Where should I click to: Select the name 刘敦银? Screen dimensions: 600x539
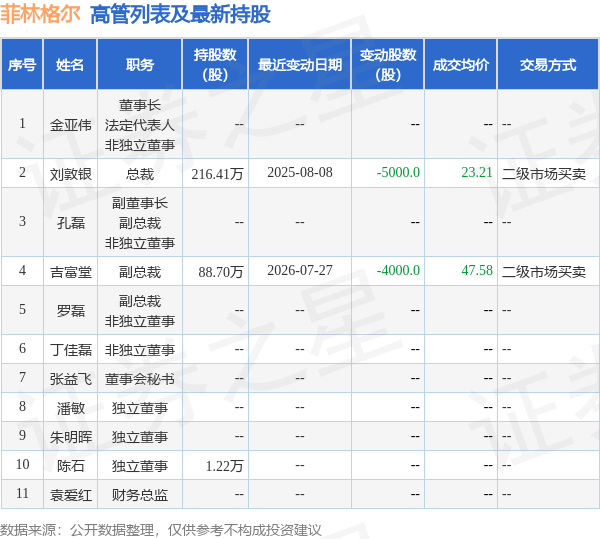click(x=70, y=174)
